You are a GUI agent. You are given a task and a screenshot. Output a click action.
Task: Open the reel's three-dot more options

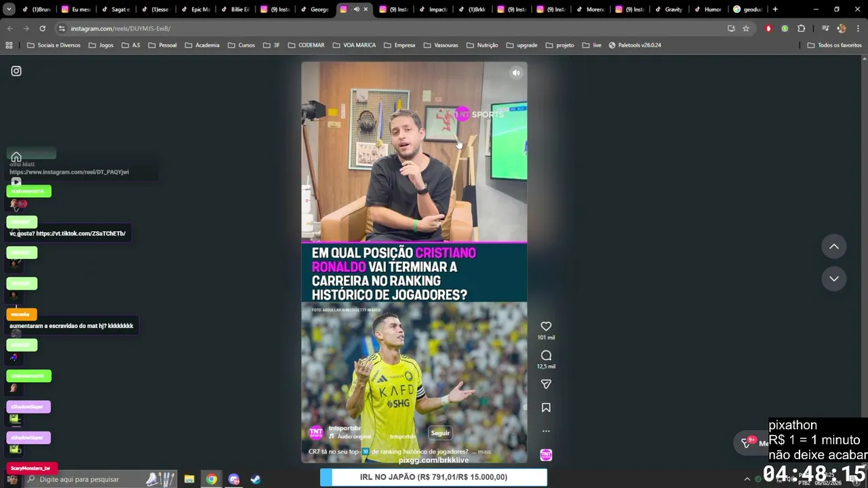pyautogui.click(x=546, y=431)
